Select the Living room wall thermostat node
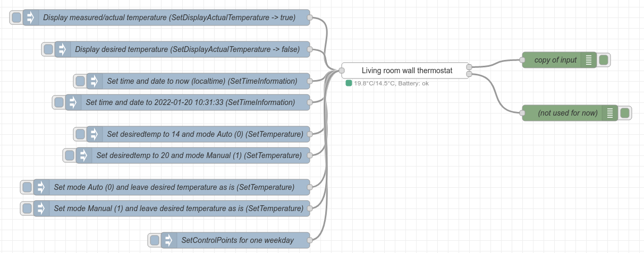The height and width of the screenshot is (253, 644). [x=406, y=71]
